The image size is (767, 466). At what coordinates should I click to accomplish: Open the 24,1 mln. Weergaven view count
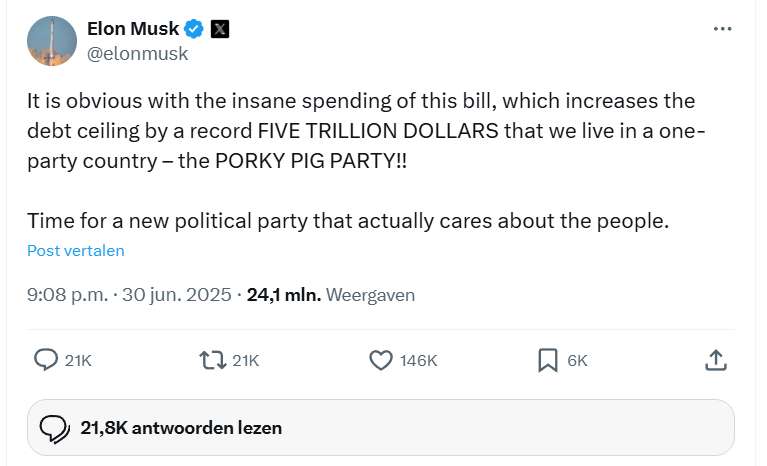pos(330,295)
